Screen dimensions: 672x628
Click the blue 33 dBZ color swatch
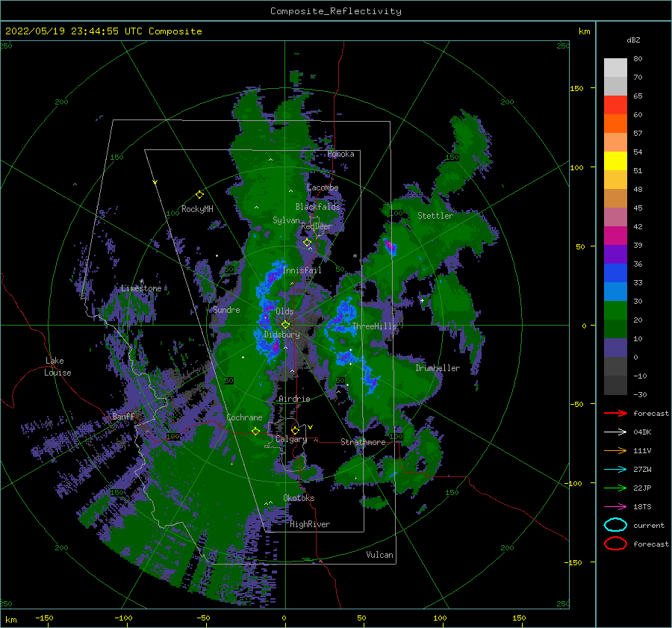pos(615,273)
